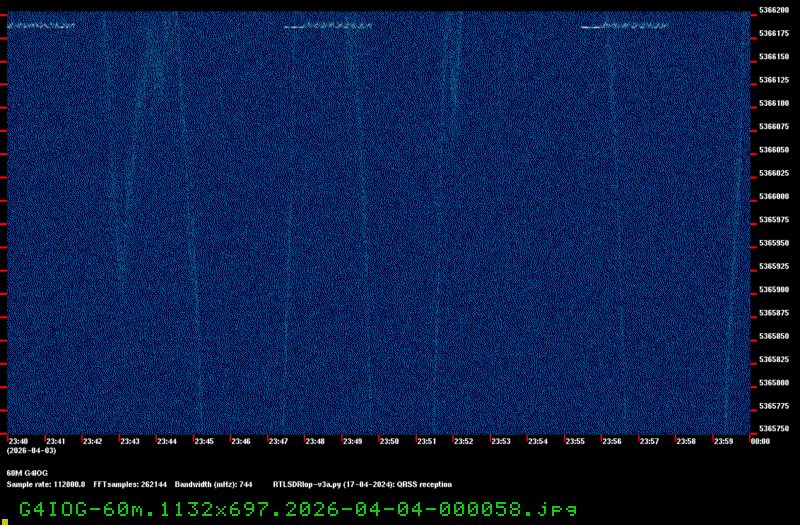The height and width of the screenshot is (525, 800).
Task: Click the 23:54 time axis label
Action: coord(538,441)
